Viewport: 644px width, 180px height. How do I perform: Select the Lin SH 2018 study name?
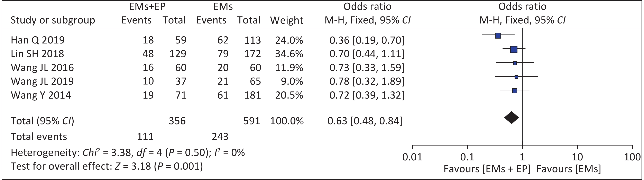pos(37,54)
